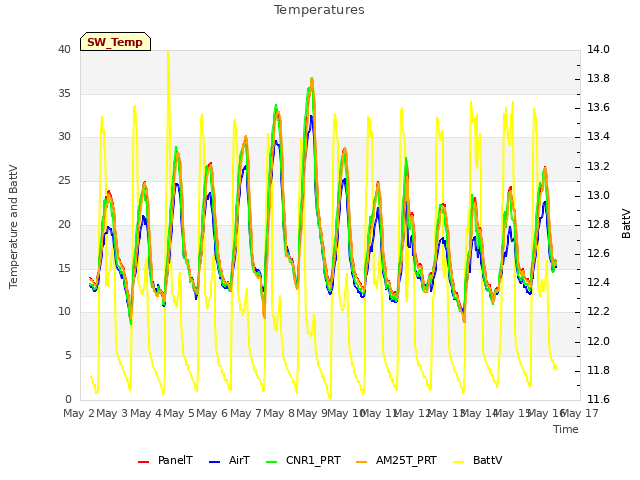Screen dimensions: 640x480
Task: Click the highest temperature peak near May 9
Action: [312, 78]
